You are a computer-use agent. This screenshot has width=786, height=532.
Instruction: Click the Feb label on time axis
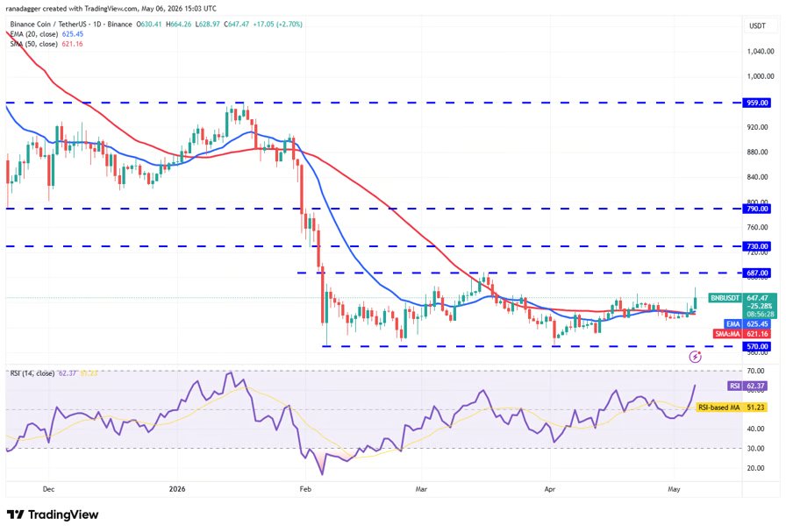[x=304, y=489]
